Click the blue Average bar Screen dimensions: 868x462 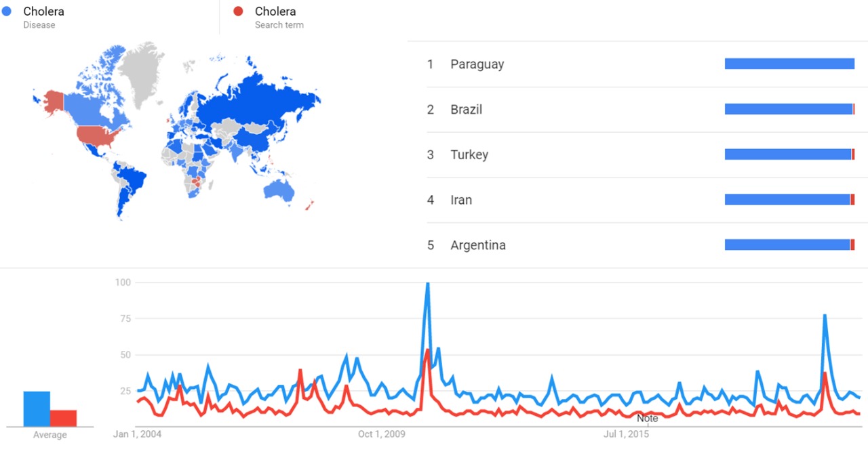pos(37,409)
